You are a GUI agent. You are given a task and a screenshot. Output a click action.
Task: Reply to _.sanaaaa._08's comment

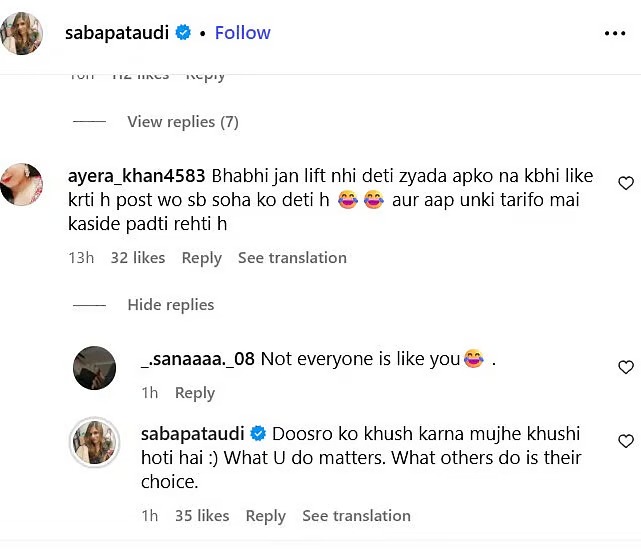(x=195, y=393)
